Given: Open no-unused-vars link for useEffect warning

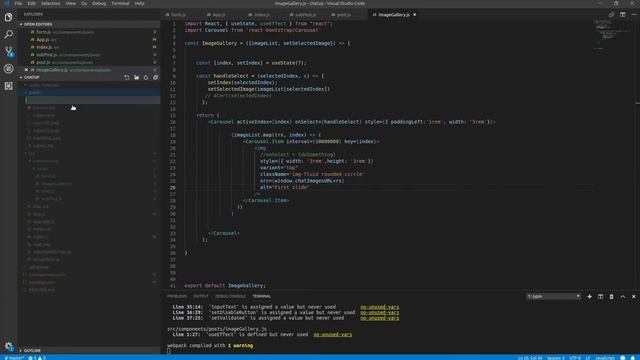Looking at the screenshot, I should [332, 335].
